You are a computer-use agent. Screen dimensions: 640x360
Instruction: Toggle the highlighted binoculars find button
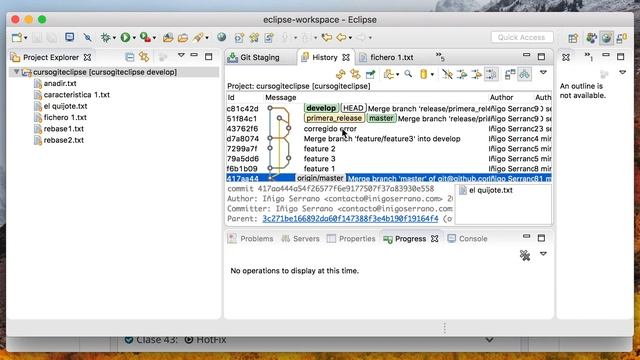click(x=524, y=74)
